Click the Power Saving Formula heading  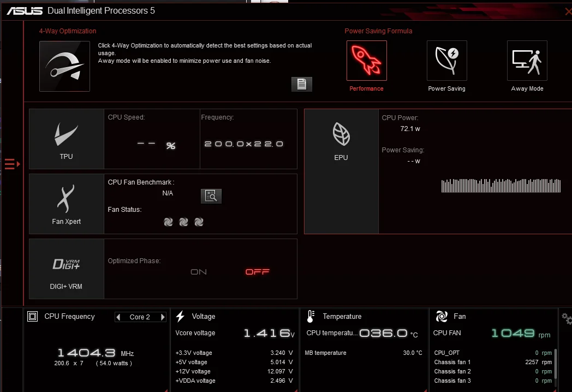pos(378,31)
